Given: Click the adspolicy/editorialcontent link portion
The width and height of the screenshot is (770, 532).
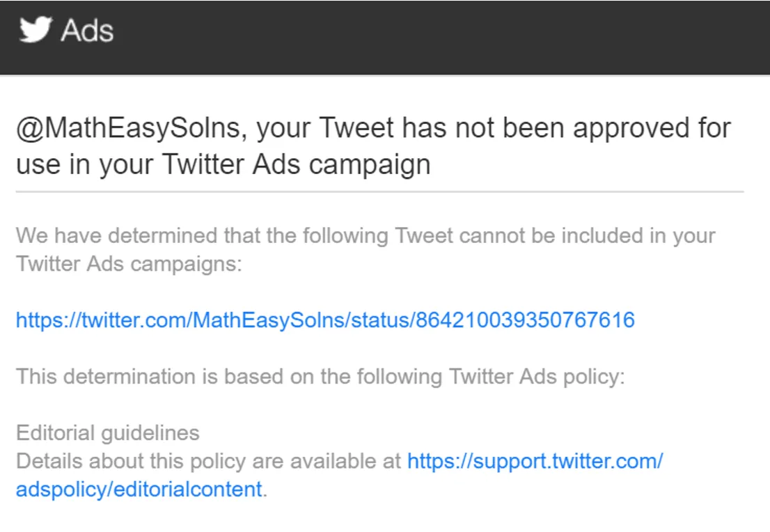Looking at the screenshot, I should point(139,490).
